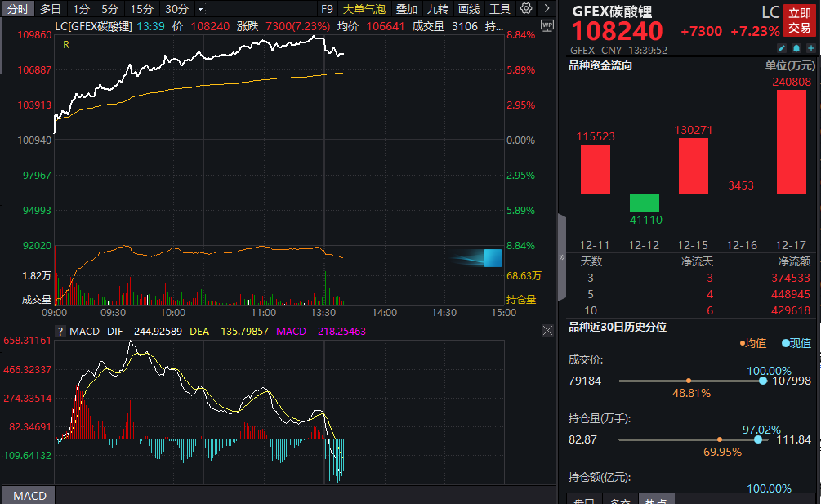The image size is (821, 504).
Task: Click the DEA value -135.79857
Action: tap(243, 332)
